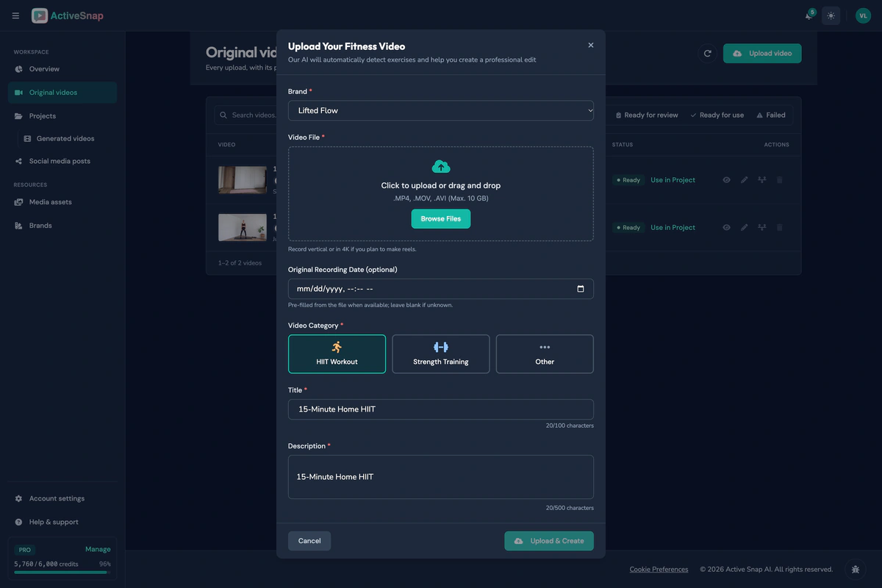
Task: Click the ActiveSnap logo
Action: 68,15
